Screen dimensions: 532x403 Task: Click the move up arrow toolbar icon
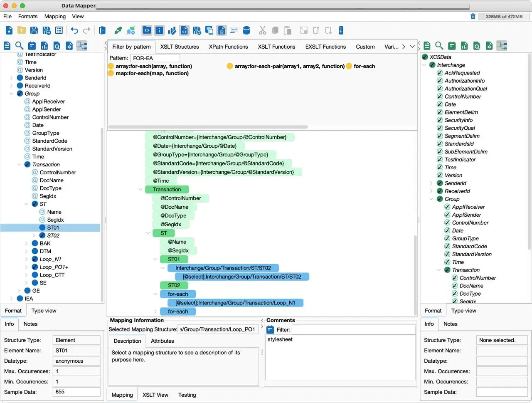click(316, 30)
